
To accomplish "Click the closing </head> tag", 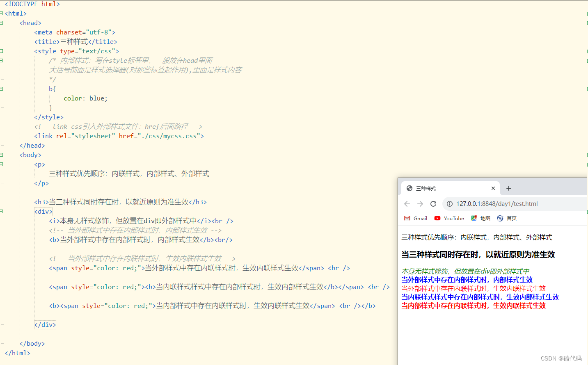I will click(x=32, y=146).
